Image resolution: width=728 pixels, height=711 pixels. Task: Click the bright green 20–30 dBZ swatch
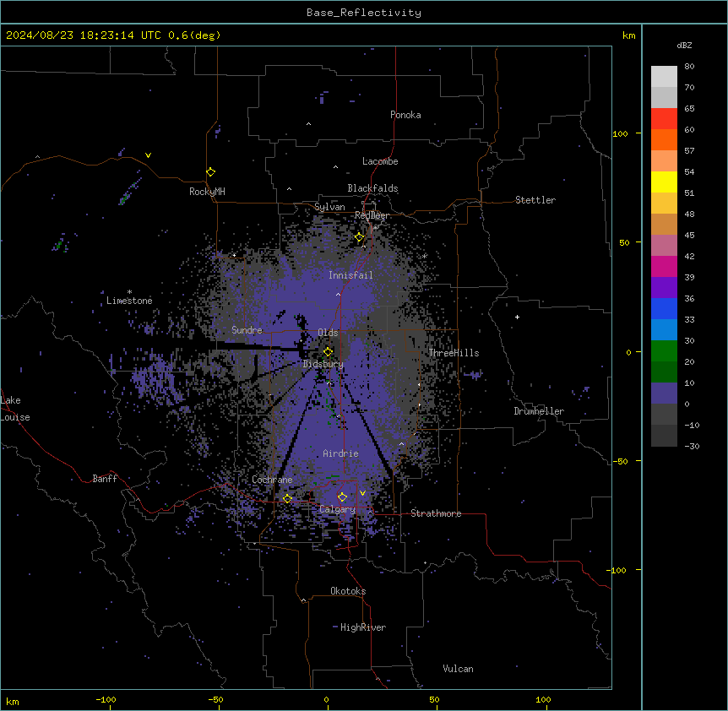pos(664,351)
